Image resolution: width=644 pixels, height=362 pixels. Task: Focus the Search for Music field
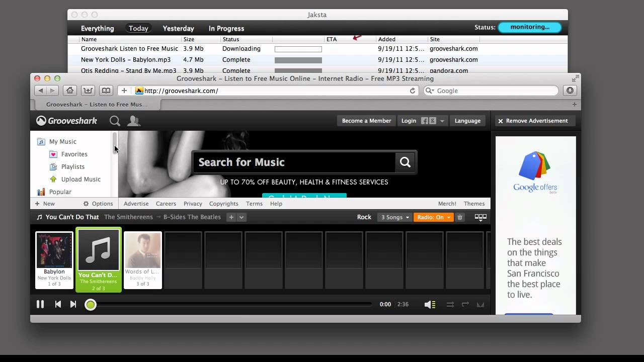coord(295,162)
